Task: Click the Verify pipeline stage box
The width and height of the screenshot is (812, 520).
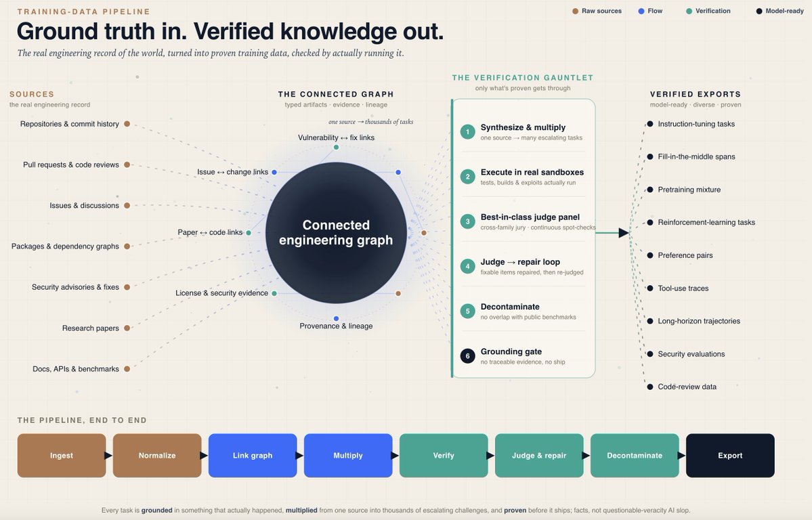Action: point(444,455)
